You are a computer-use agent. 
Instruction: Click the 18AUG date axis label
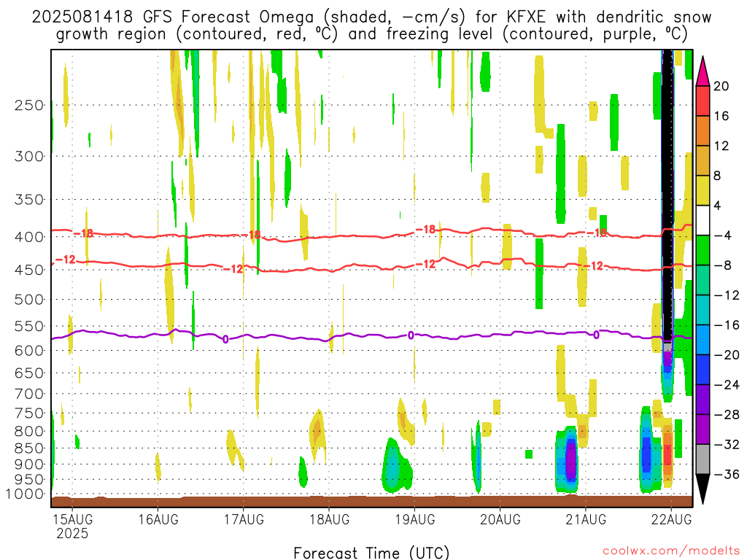329,518
